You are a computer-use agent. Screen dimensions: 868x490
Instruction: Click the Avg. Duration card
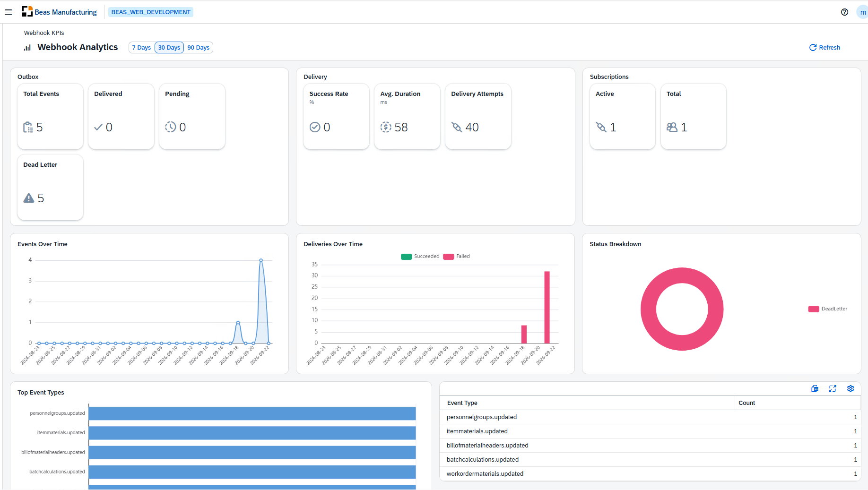407,117
